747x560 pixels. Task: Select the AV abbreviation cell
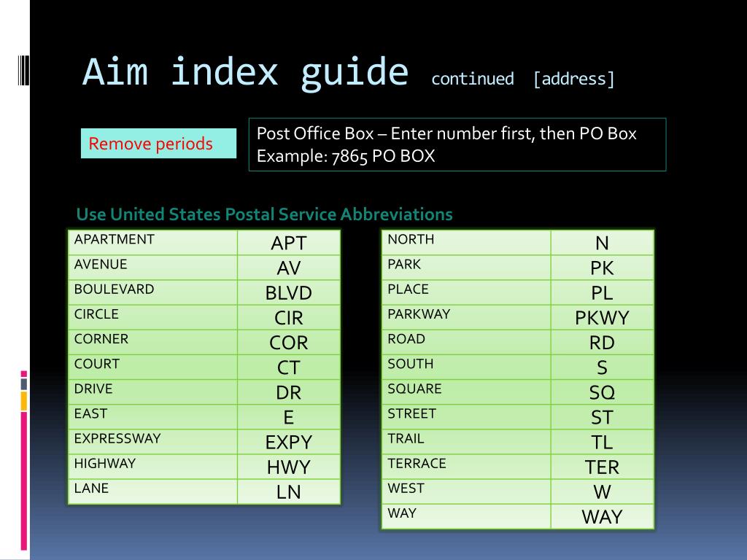pyautogui.click(x=289, y=268)
